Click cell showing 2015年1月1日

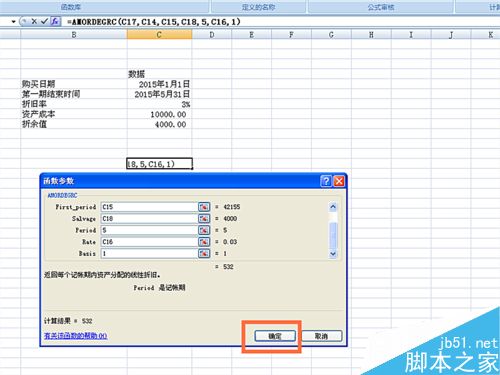[159, 84]
